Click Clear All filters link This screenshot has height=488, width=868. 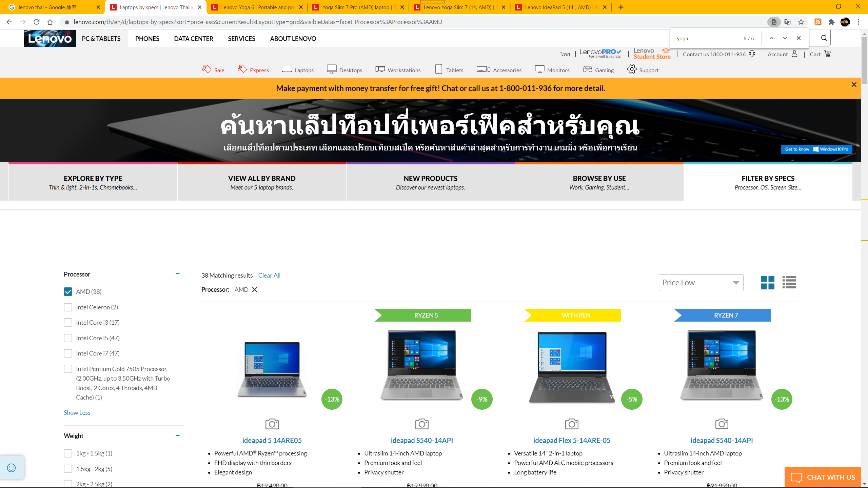point(269,275)
